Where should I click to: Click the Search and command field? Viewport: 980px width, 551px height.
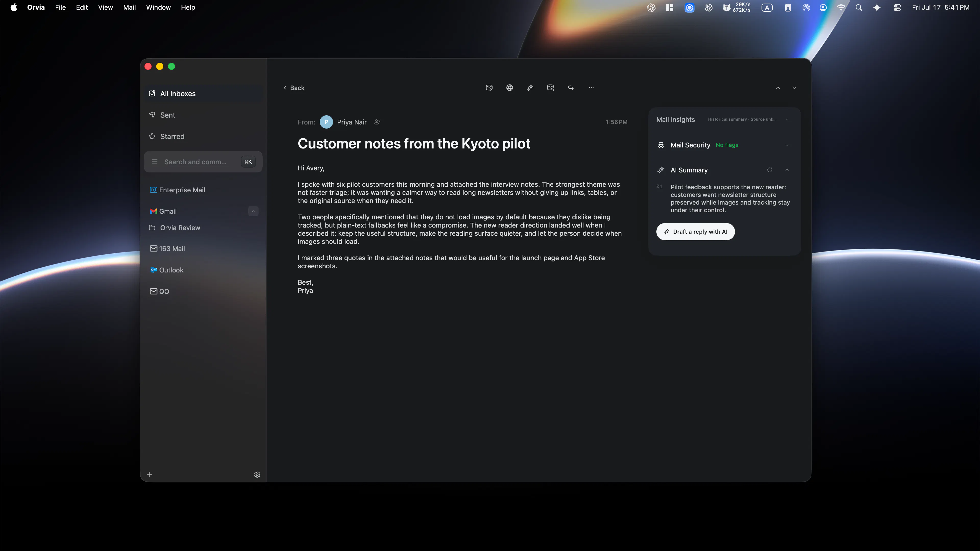point(203,162)
